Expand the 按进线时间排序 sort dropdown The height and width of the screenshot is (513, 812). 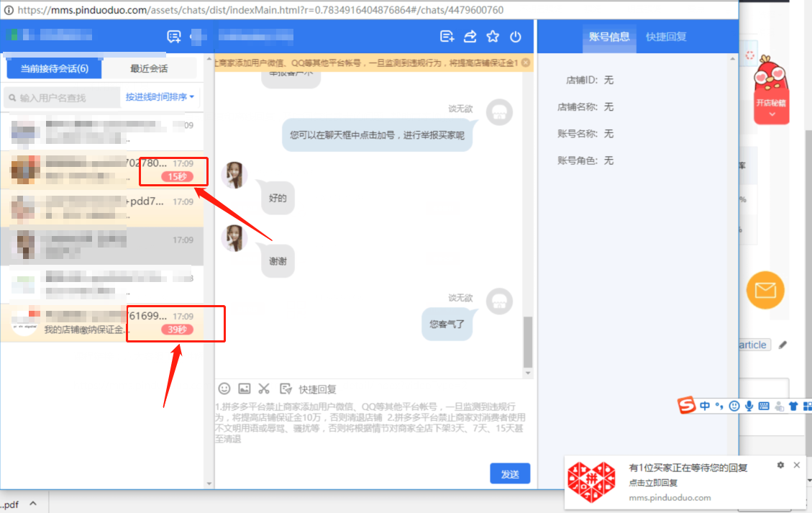(x=160, y=96)
